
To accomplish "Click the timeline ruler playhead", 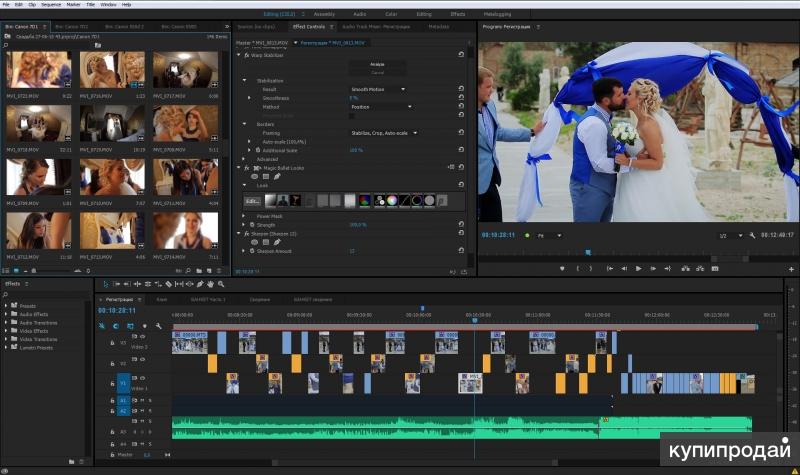I will pos(474,320).
